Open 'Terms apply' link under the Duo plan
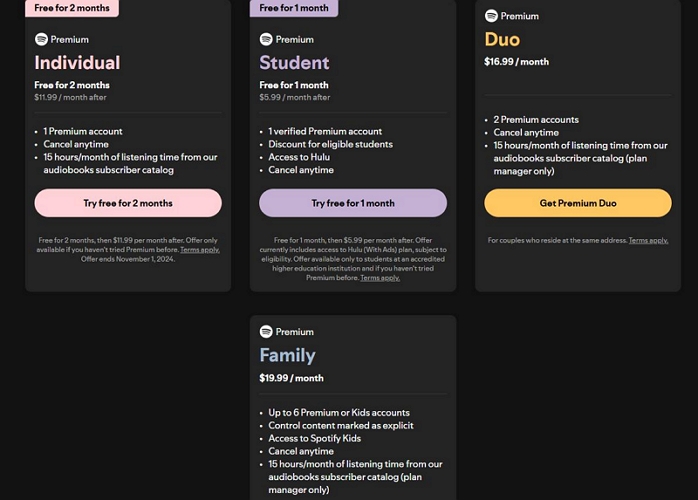The width and height of the screenshot is (698, 500). pyautogui.click(x=648, y=240)
